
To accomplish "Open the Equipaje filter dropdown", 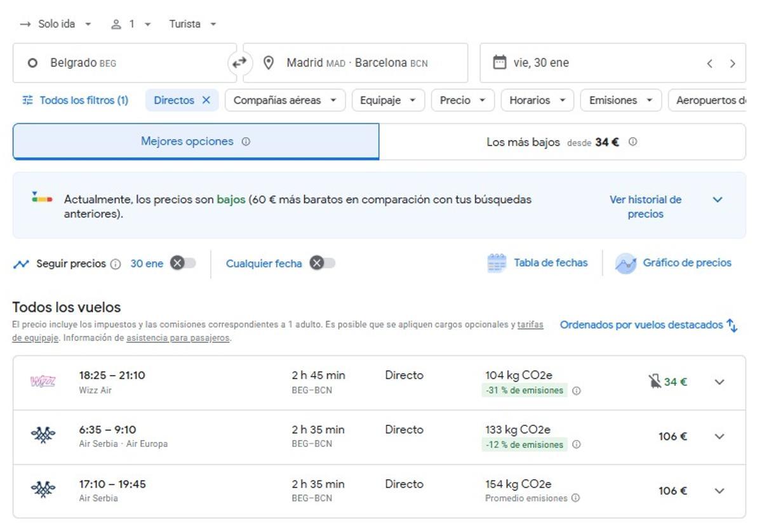I will pos(387,100).
